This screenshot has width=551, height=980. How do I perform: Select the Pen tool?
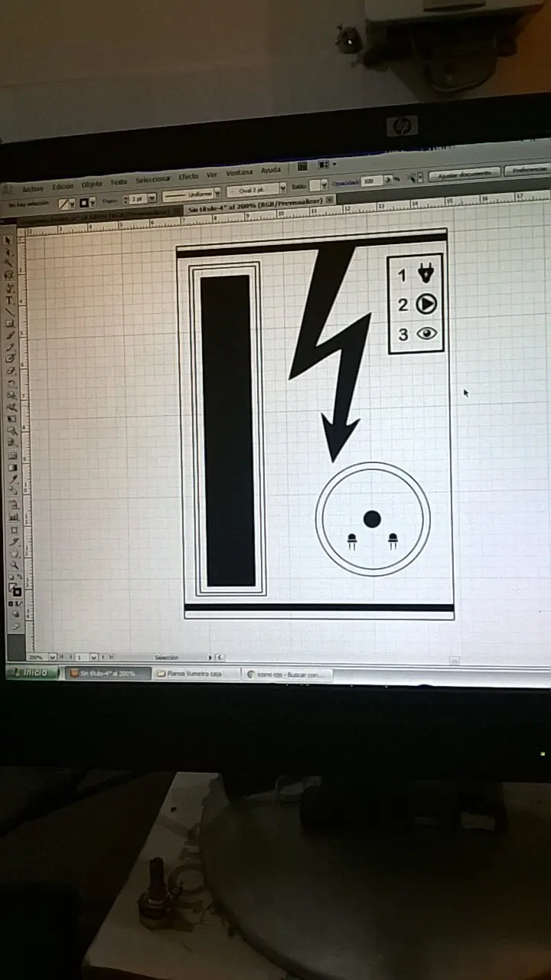tap(10, 288)
